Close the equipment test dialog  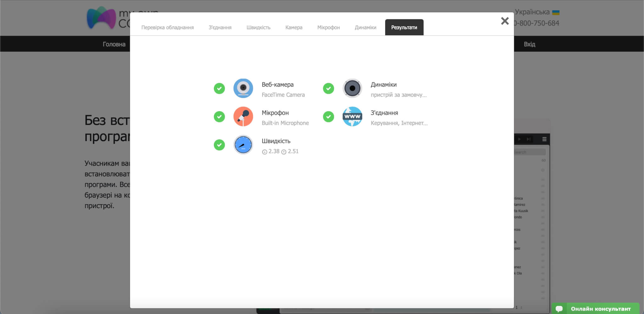[x=505, y=21]
